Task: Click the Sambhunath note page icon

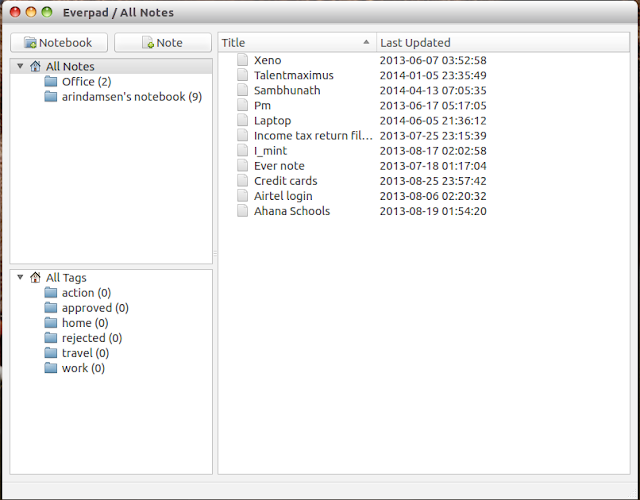Action: [242, 90]
